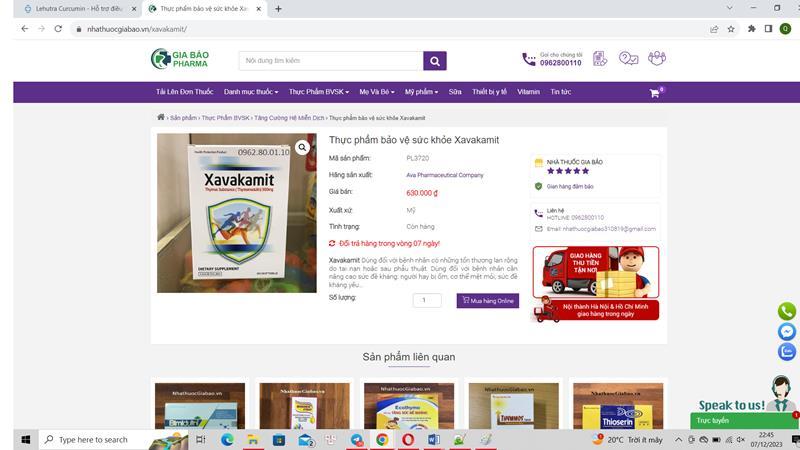Zoom product image with magnifier icon
Viewport: 800px width, 450px height.
[302, 147]
